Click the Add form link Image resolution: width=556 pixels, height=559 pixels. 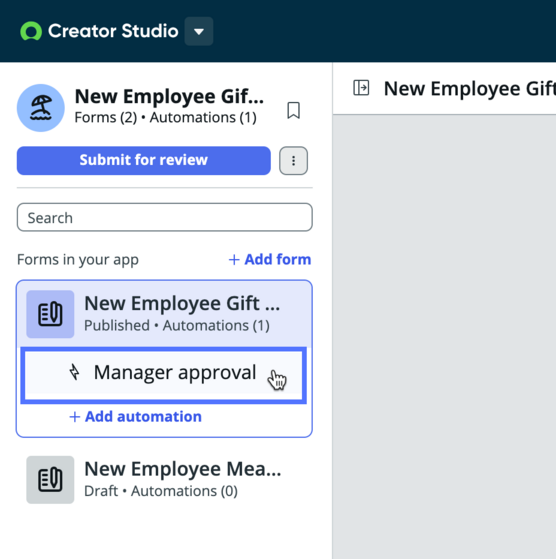(270, 260)
